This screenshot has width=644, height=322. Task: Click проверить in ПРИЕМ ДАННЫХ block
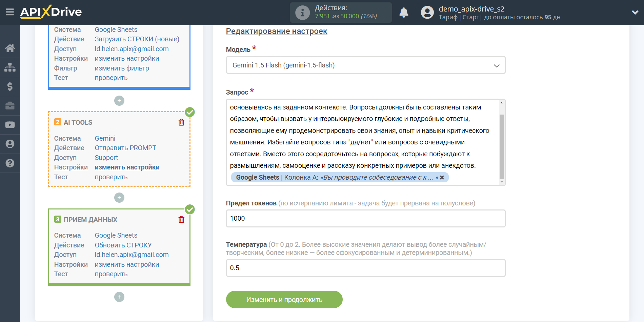[x=111, y=274]
